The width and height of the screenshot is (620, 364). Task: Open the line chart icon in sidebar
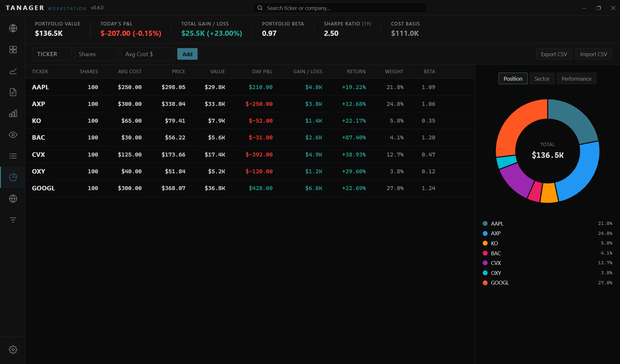click(x=13, y=71)
